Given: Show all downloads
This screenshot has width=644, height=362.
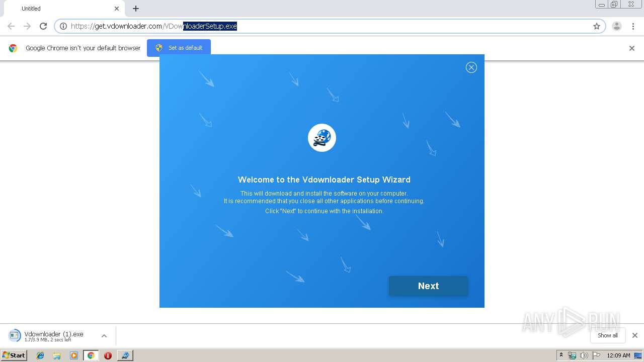Looking at the screenshot, I should [608, 335].
